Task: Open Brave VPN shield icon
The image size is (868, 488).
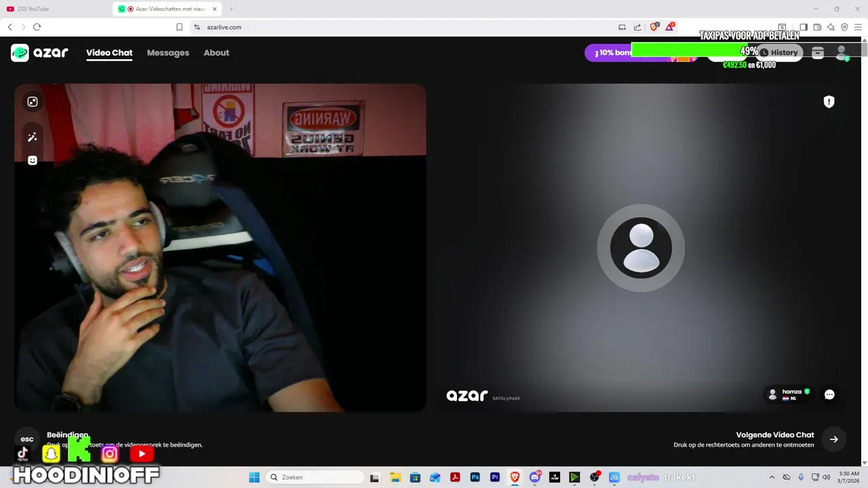Action: click(844, 27)
